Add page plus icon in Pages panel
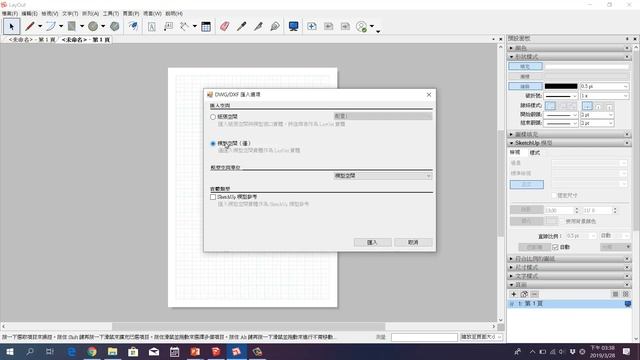This screenshot has height=360, width=640. pos(513,294)
